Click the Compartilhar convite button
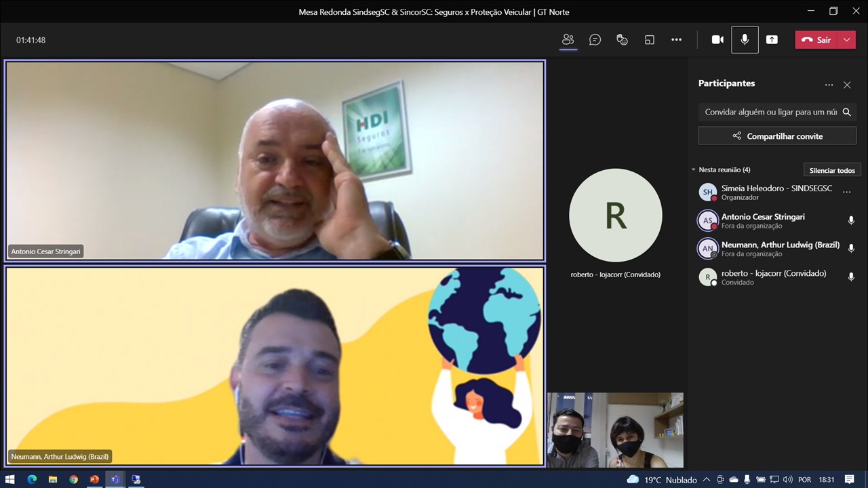This screenshot has width=868, height=488. [x=777, y=136]
